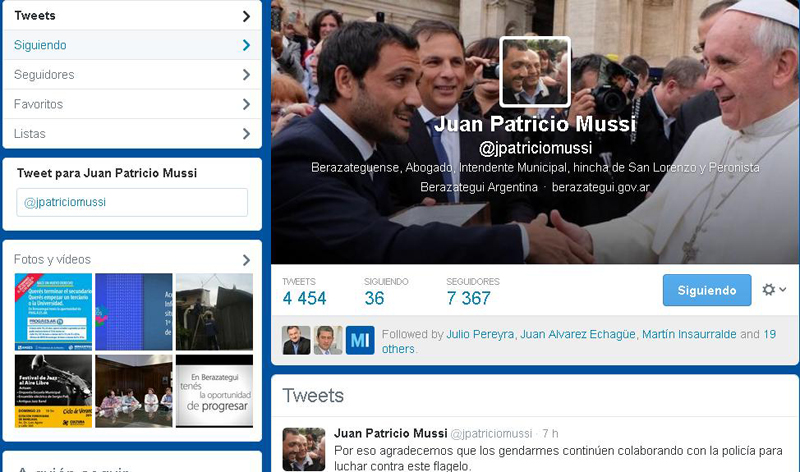
Task: Open the 'oportunidad de progresar' media thumbnail
Action: 214,391
